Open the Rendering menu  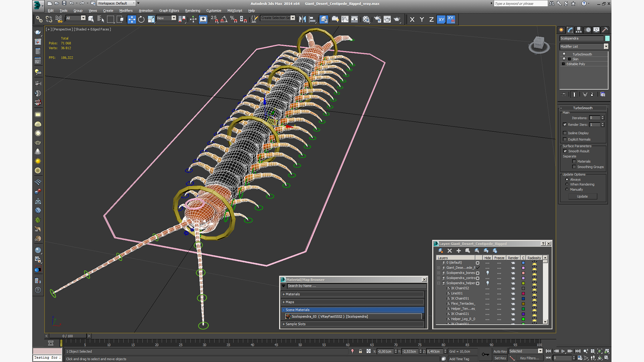[x=193, y=11]
